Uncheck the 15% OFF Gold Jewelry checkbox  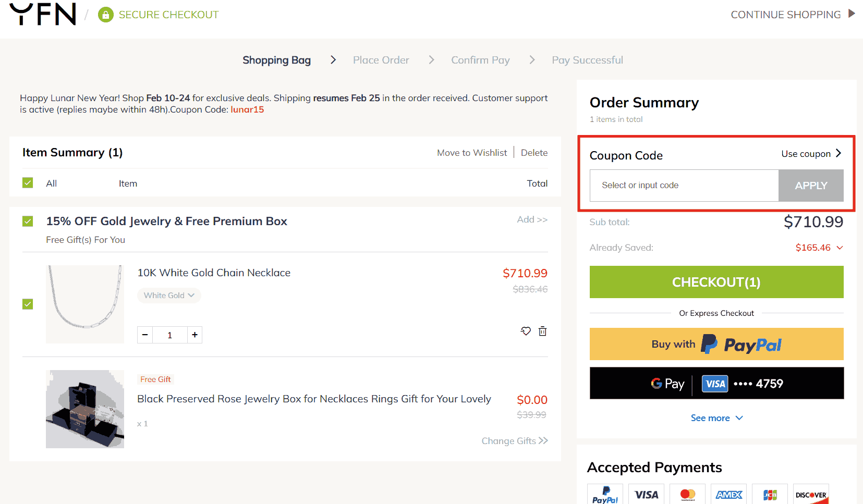[28, 222]
